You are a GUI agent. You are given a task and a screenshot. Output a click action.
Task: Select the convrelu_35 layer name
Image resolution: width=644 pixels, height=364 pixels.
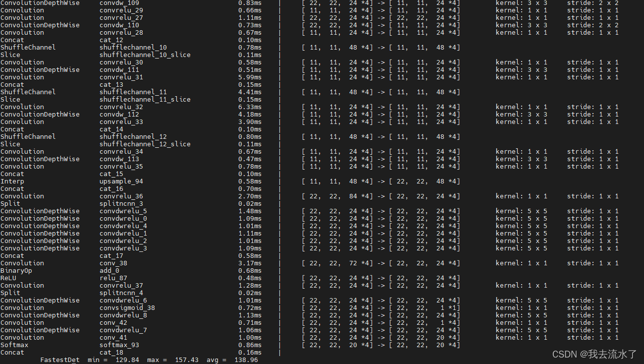pyautogui.click(x=121, y=167)
